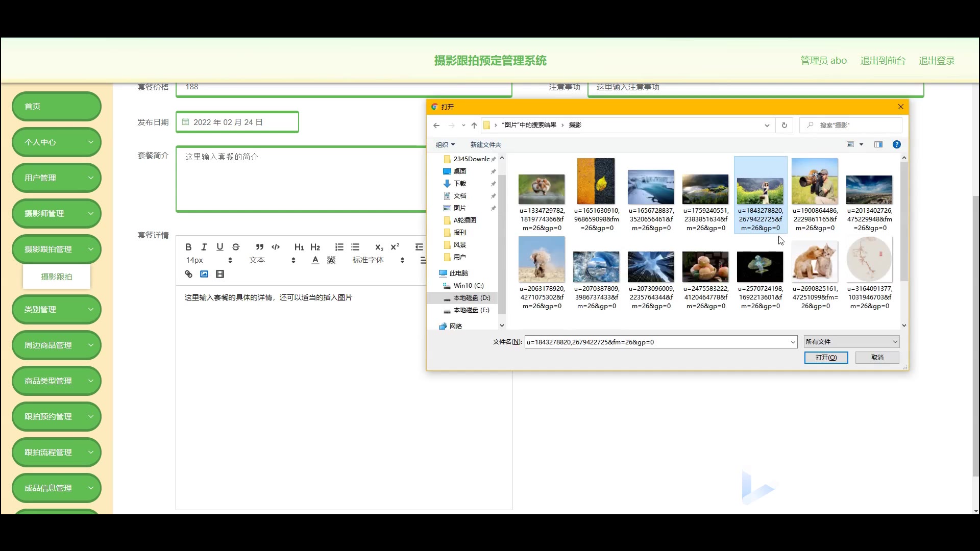Click the 退出登录 link

pos(937,61)
